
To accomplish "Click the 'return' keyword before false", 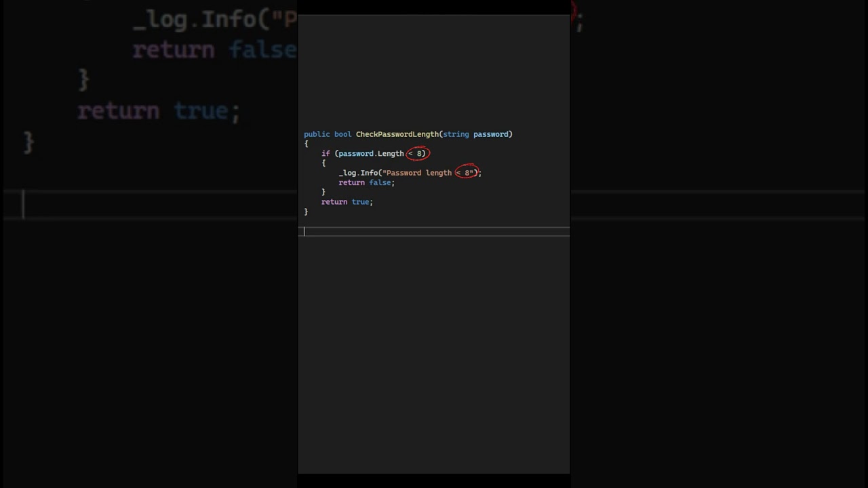I will coord(351,182).
